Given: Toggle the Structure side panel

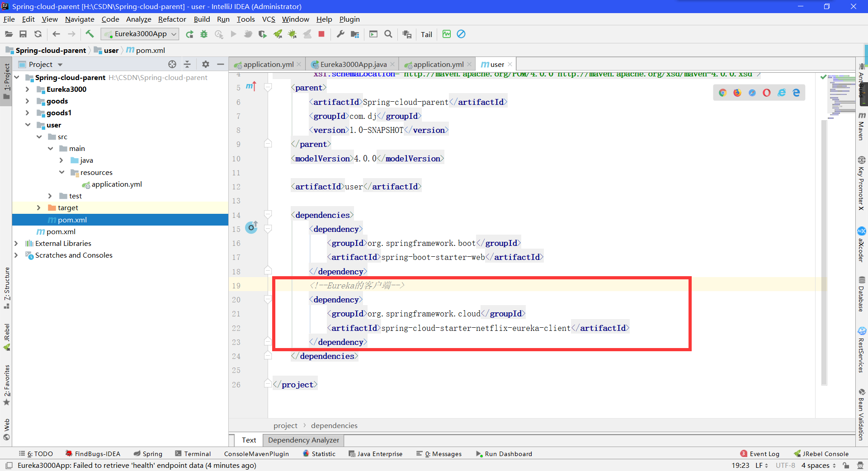Looking at the screenshot, I should [x=6, y=288].
